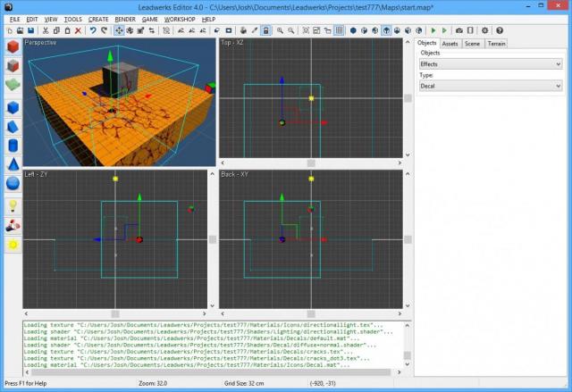The width and height of the screenshot is (572, 392).
Task: Open the WORKSHOP menu
Action: [x=179, y=19]
